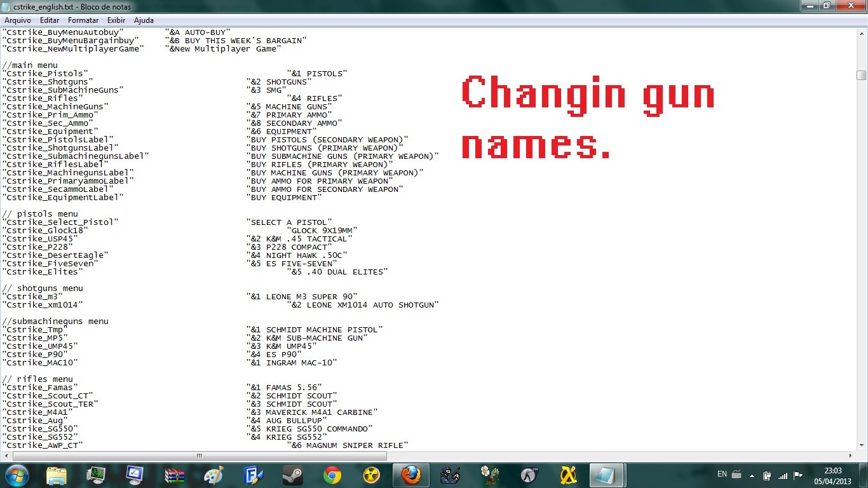Open the blue monitor taskbar icon
The width and height of the screenshot is (868, 488).
pos(135,475)
